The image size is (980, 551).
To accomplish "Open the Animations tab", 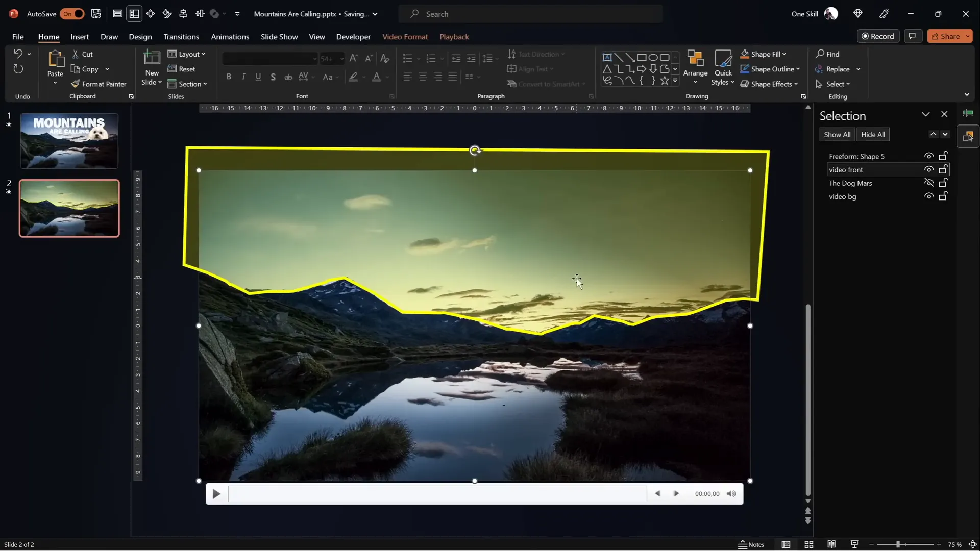I will [x=230, y=37].
